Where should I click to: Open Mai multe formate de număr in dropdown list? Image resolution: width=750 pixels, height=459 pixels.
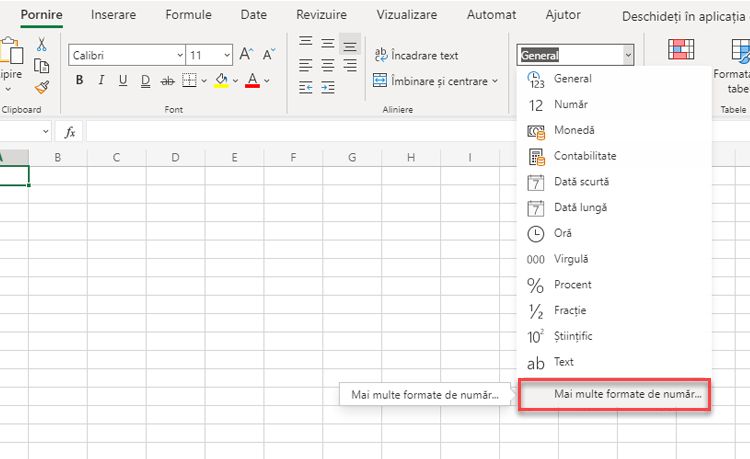[615, 394]
